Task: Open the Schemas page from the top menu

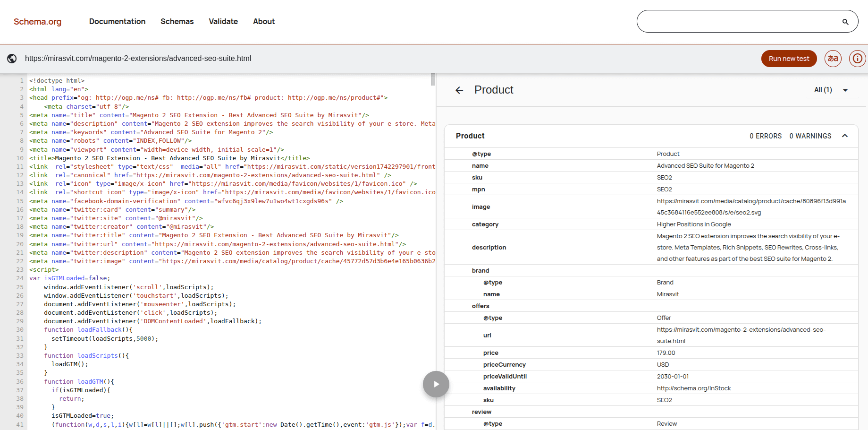Action: coord(177,21)
